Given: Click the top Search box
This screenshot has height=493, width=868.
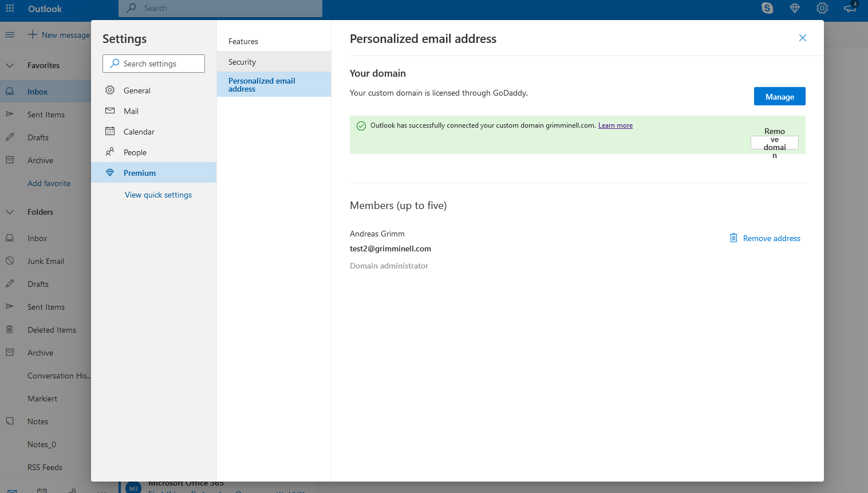Looking at the screenshot, I should click(220, 8).
